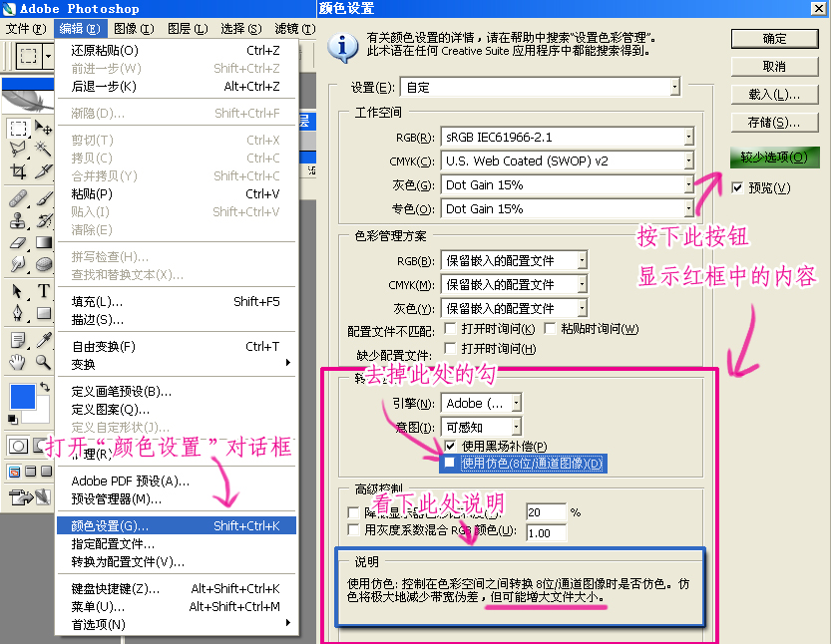Uncheck Use Black Point Compensation
Viewport: 831px width, 644px height.
coord(450,446)
